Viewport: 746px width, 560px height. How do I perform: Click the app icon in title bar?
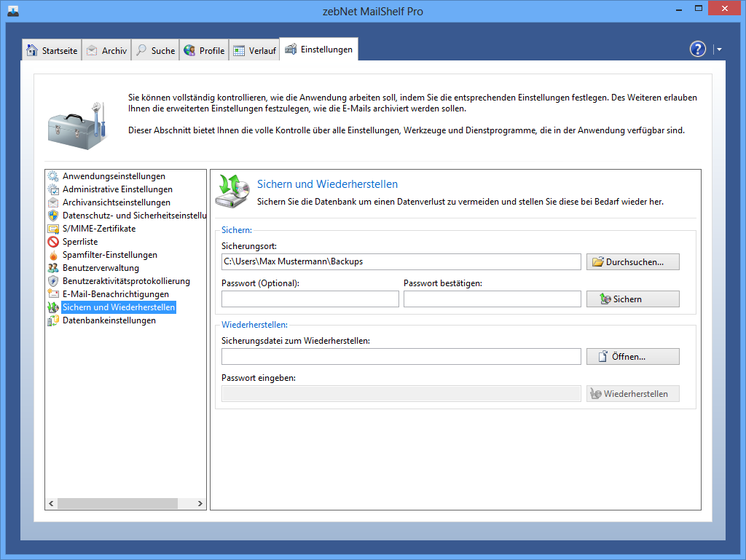click(13, 10)
